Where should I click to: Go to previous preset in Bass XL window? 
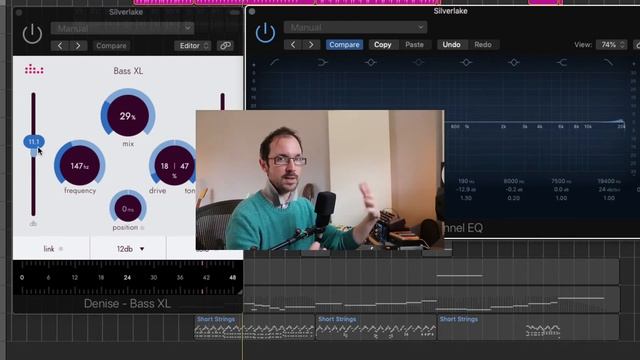tap(60, 46)
